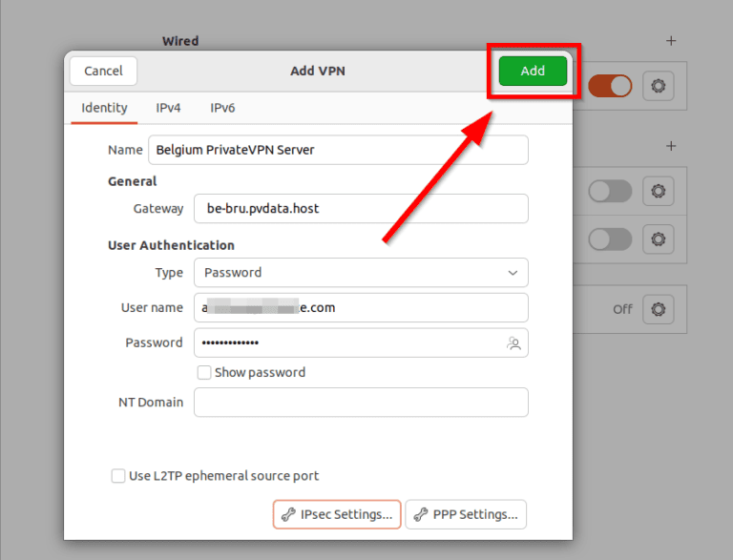Click the plus icon beside Wired heading
733x560 pixels.
(x=671, y=41)
